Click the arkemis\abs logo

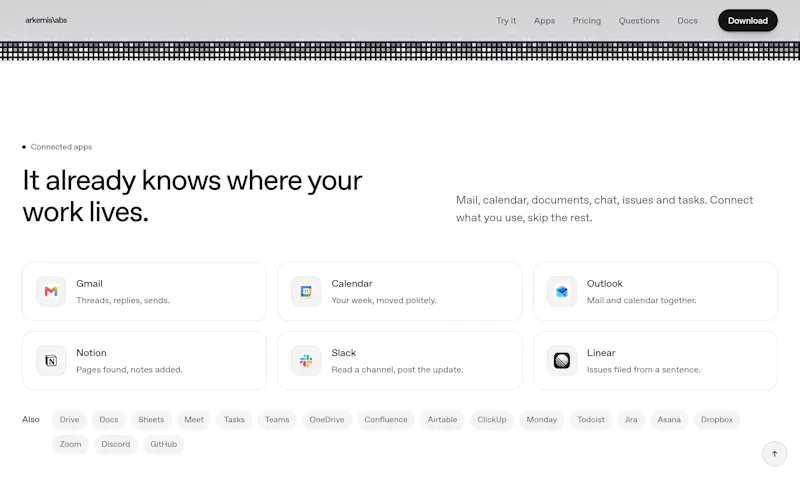(x=46, y=20)
